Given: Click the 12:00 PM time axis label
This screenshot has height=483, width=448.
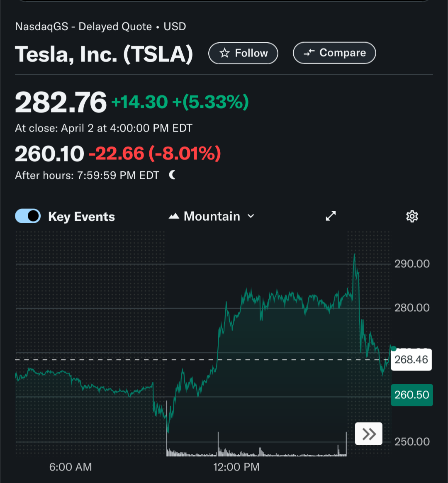Looking at the screenshot, I should coord(236,467).
